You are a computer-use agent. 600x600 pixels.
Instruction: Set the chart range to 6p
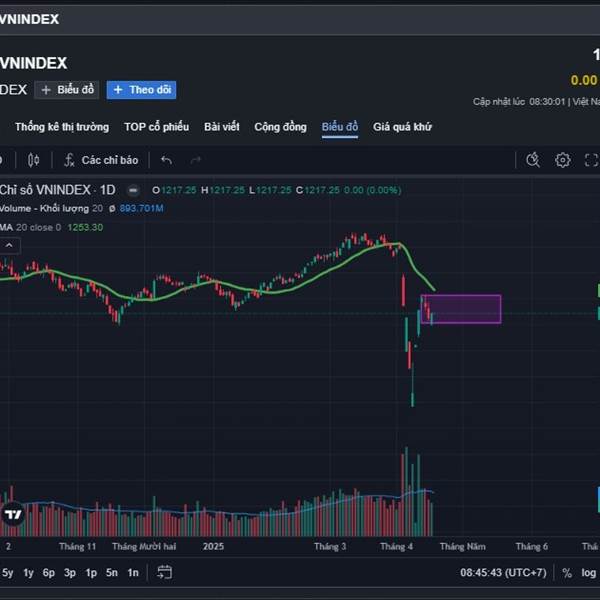[x=49, y=572]
